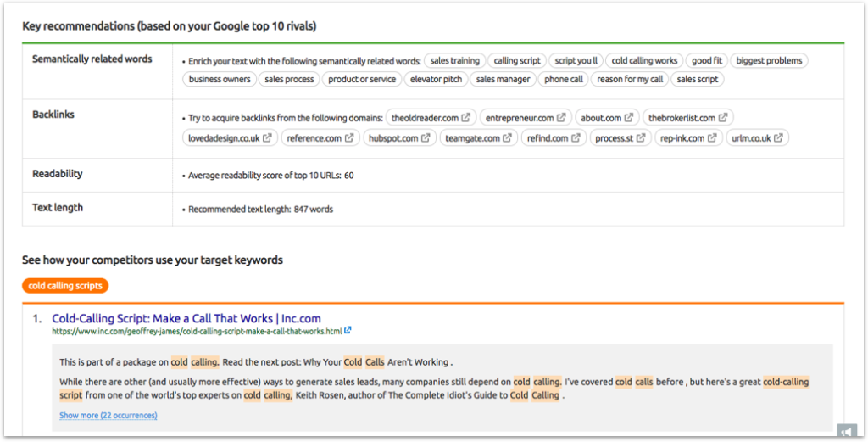Click the 'calling script' related word

click(x=517, y=61)
